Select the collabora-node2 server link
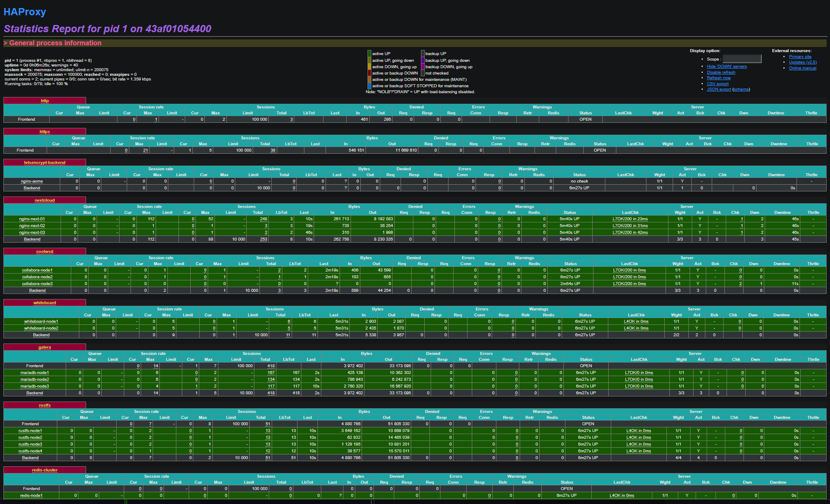The width and height of the screenshot is (830, 504). click(x=37, y=277)
